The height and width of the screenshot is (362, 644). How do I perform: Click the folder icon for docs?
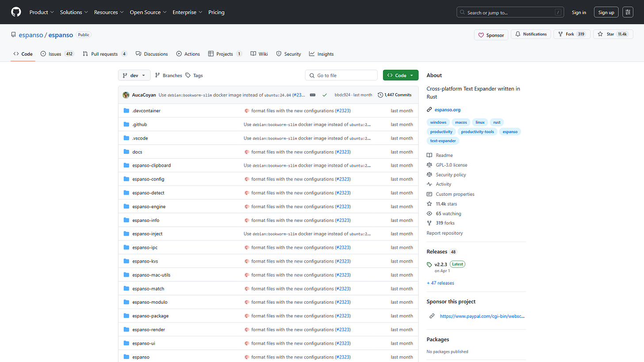(126, 152)
